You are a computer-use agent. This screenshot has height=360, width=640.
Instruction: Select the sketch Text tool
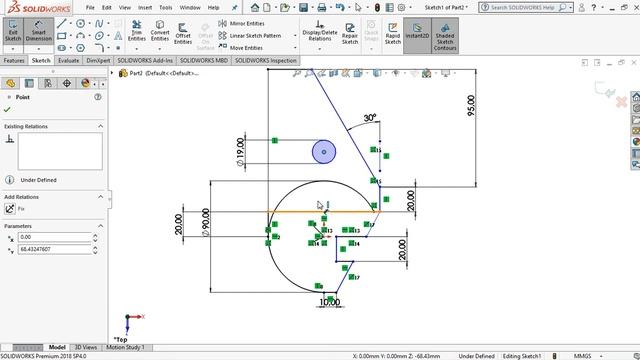pos(118,36)
